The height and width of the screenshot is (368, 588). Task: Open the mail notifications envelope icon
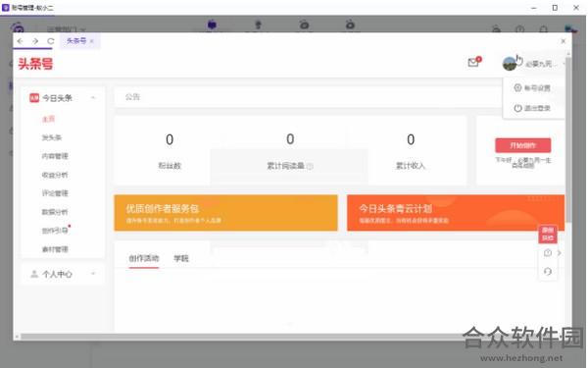point(473,63)
